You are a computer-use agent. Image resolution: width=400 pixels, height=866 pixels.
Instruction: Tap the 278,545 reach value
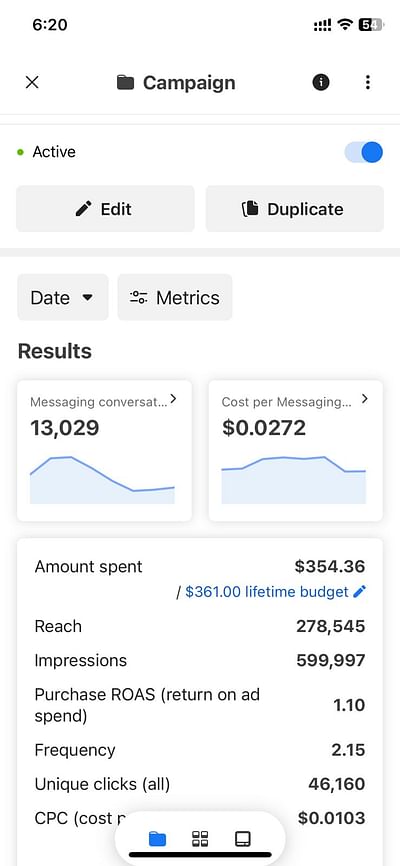(330, 626)
